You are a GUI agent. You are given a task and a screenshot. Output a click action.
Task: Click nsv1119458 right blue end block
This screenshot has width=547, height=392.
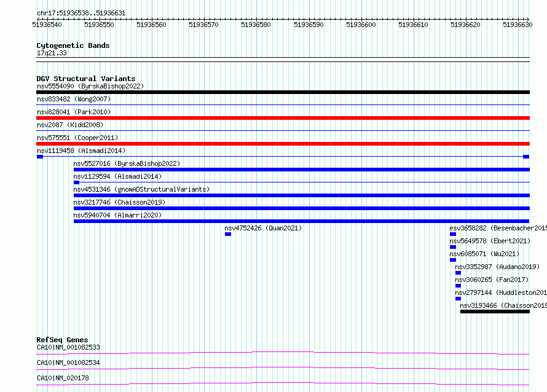click(x=526, y=157)
